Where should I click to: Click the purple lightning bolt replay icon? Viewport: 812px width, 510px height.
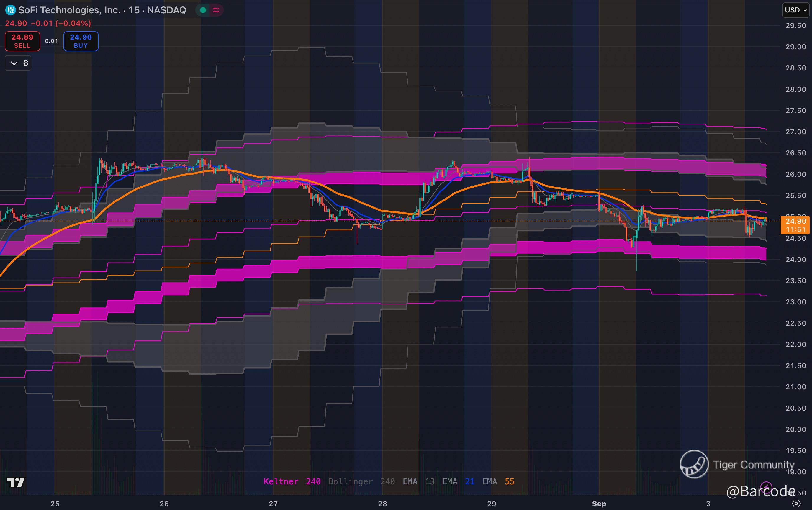click(x=766, y=487)
